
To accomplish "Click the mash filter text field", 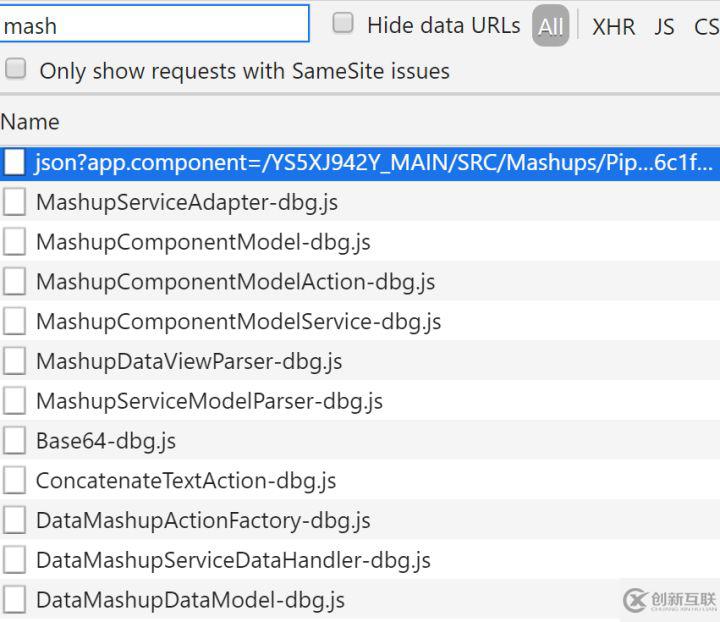I will 155,25.
